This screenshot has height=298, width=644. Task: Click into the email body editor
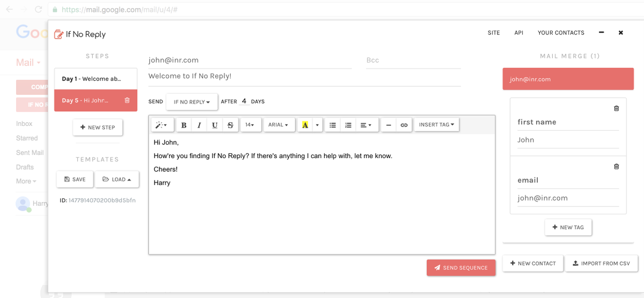tap(322, 193)
